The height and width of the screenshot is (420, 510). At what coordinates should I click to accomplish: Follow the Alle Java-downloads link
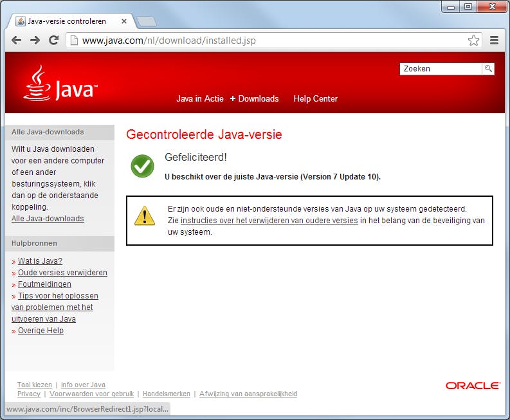(x=48, y=218)
